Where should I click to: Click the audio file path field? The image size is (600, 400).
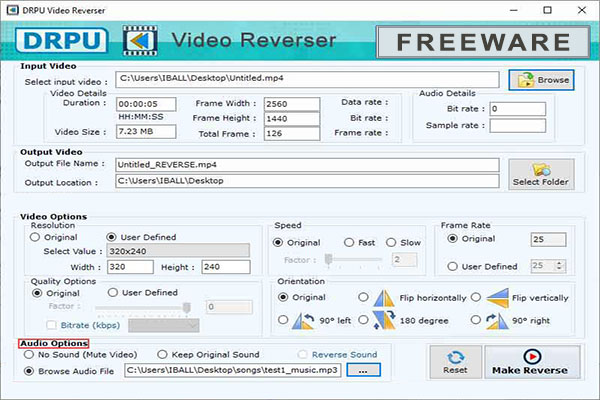(x=233, y=370)
